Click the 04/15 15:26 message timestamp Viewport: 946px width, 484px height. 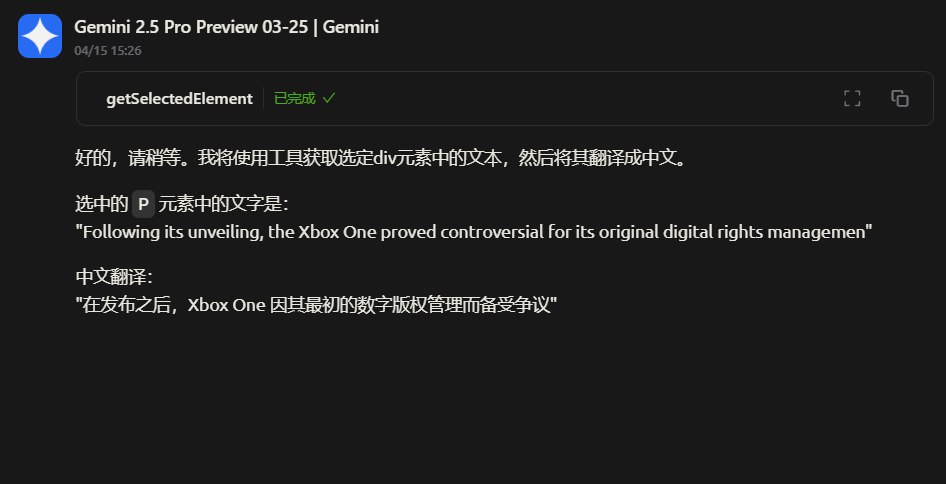107,51
